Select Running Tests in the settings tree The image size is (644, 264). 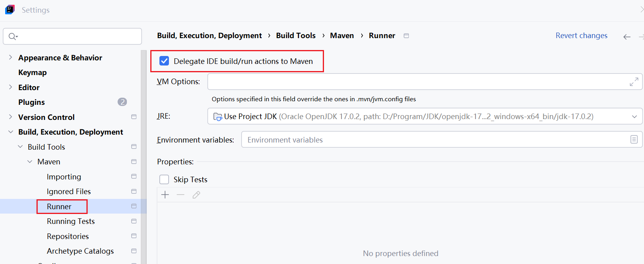71,221
